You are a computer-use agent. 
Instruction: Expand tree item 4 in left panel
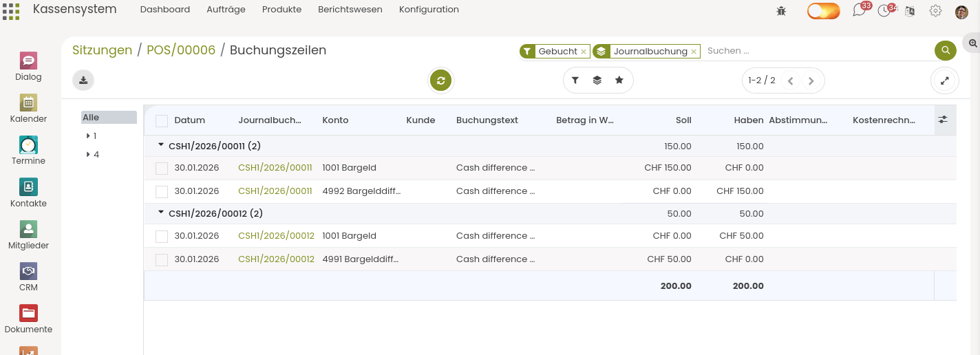88,155
